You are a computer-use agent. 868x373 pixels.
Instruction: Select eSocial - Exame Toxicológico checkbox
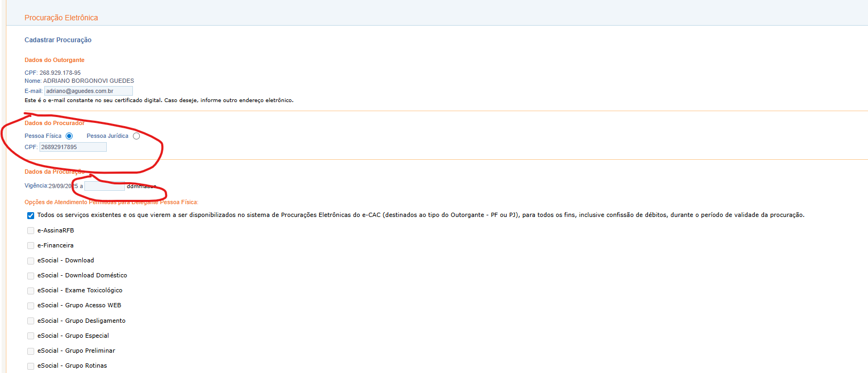30,291
